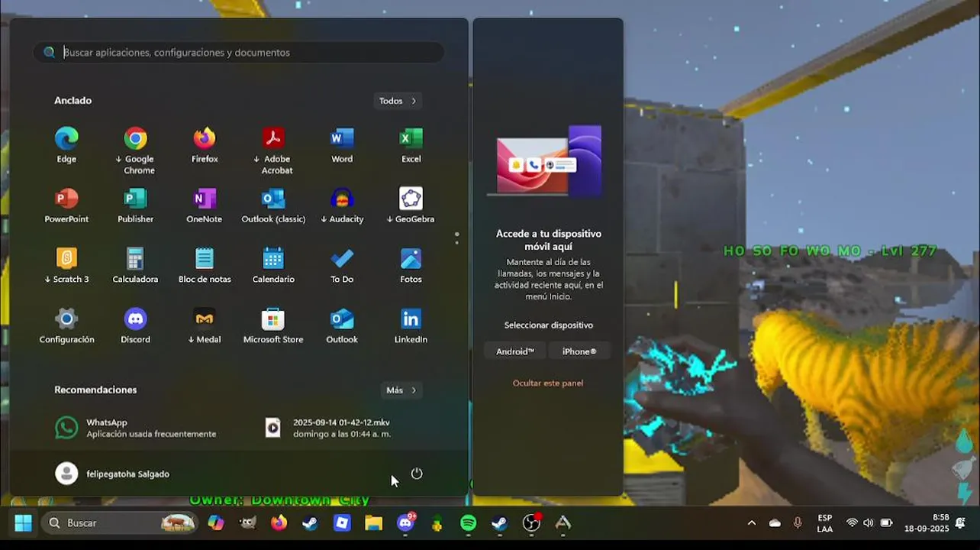Open Microsoft Store from pinned apps

273,326
